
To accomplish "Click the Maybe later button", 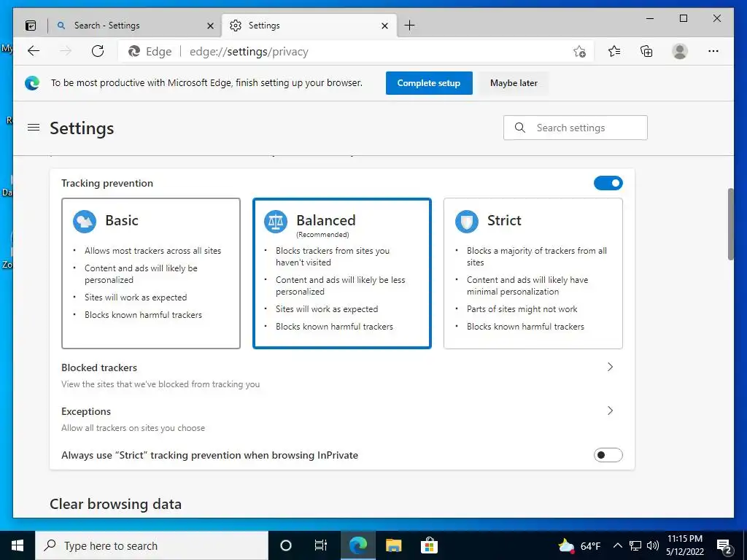I will (514, 83).
